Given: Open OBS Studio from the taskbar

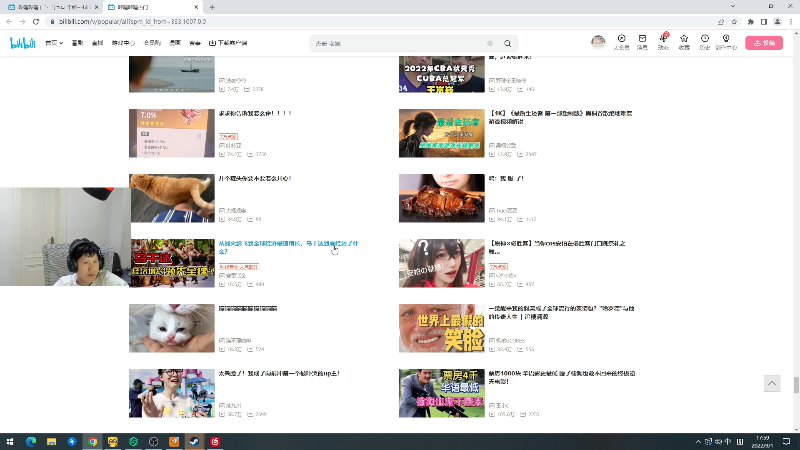Looking at the screenshot, I should 154,441.
